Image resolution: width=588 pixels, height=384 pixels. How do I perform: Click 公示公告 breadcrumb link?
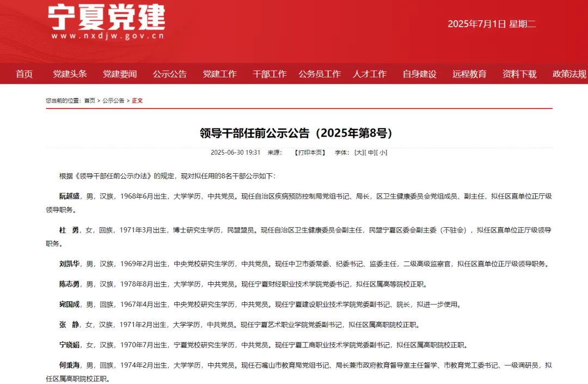tap(113, 101)
